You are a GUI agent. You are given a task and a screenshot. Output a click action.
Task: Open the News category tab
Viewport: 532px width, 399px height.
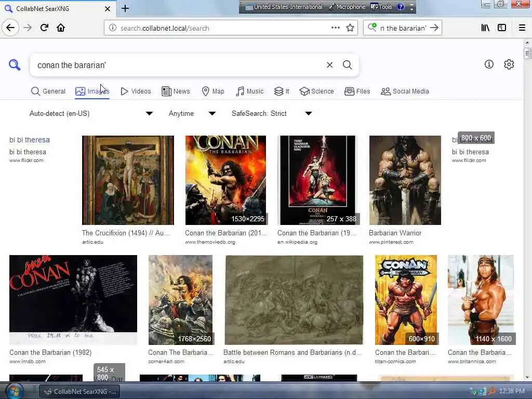176,91
